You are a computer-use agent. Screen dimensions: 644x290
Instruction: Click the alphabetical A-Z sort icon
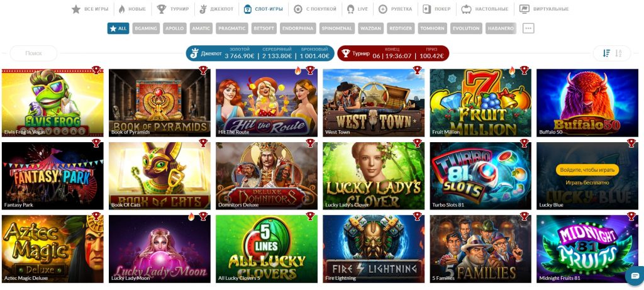(x=619, y=53)
